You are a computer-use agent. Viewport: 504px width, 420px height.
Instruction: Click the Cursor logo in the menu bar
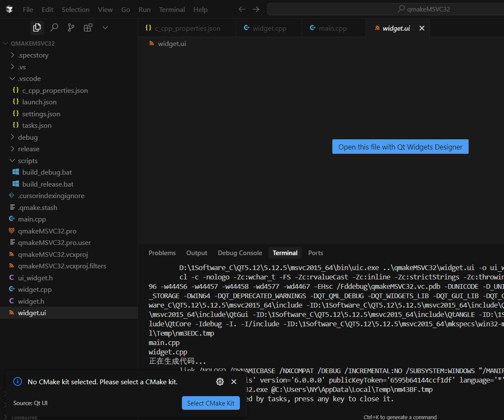[x=9, y=9]
